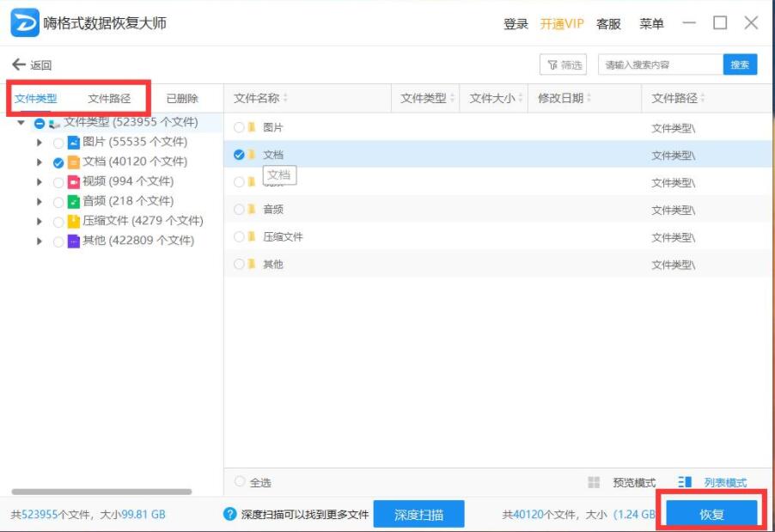Click 返回 to go back
Viewport: 775px width, 532px height.
[41, 65]
